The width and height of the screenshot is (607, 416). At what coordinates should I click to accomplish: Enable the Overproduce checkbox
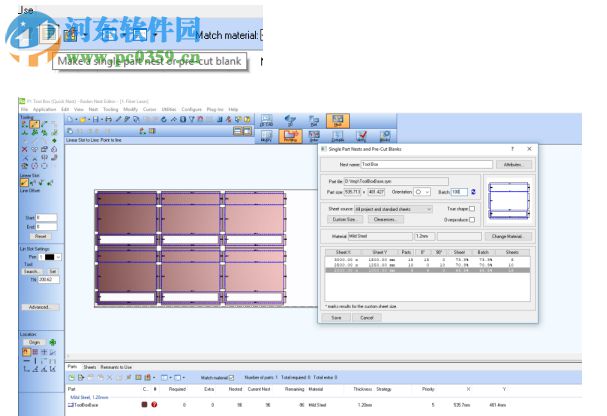[472, 220]
